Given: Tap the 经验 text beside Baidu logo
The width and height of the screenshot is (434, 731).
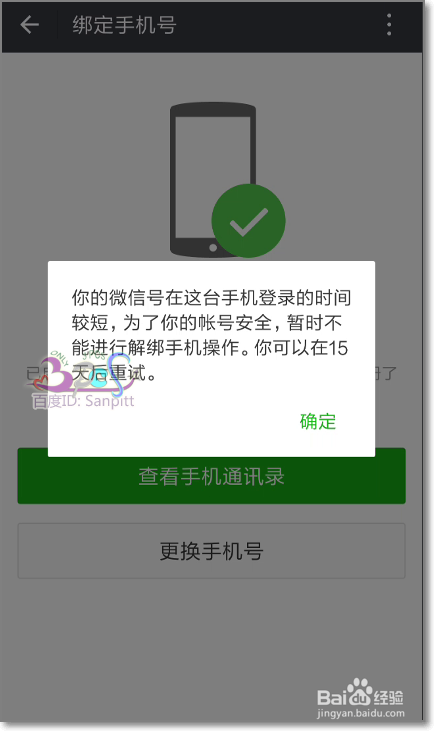Looking at the screenshot, I should pyautogui.click(x=388, y=697).
